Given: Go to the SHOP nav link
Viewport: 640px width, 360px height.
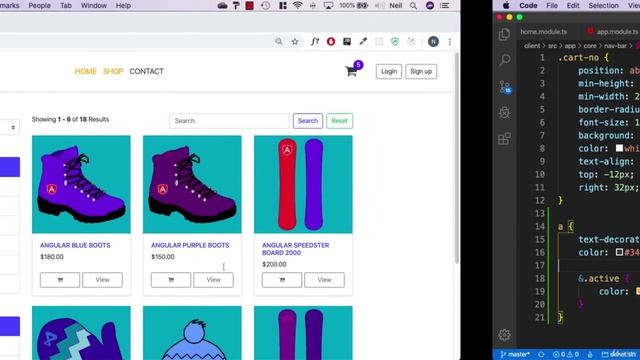Looking at the screenshot, I should [x=113, y=71].
